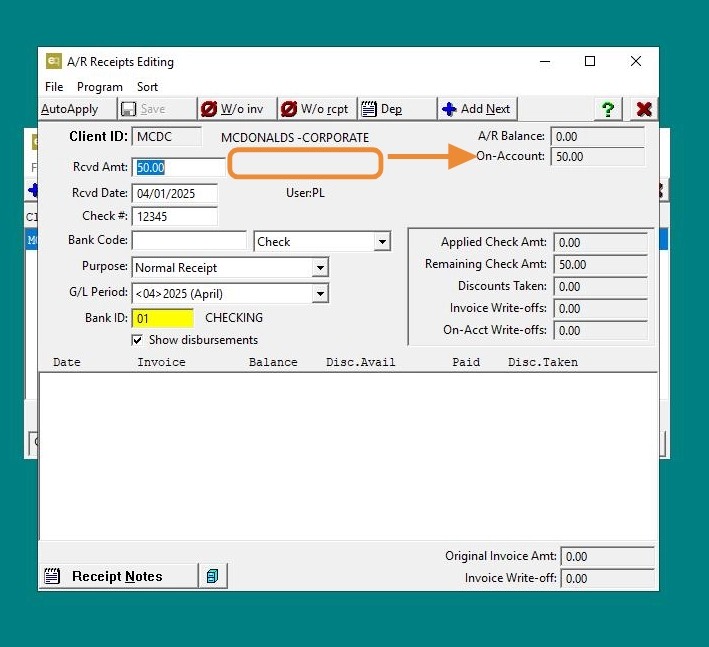Click the Balance column header
Viewport: 709px width, 647px height.
coord(273,362)
